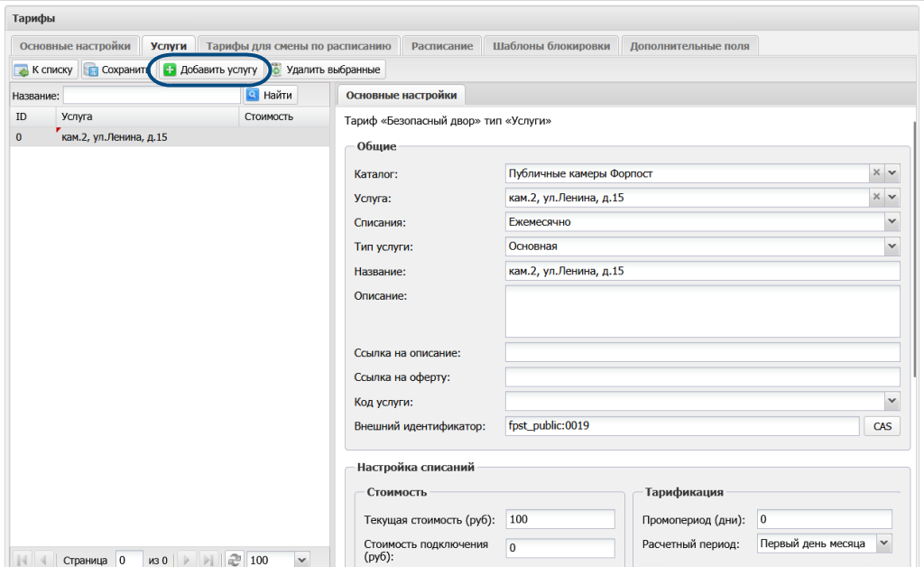The width and height of the screenshot is (924, 567).
Task: Click the CAS button
Action: click(882, 426)
